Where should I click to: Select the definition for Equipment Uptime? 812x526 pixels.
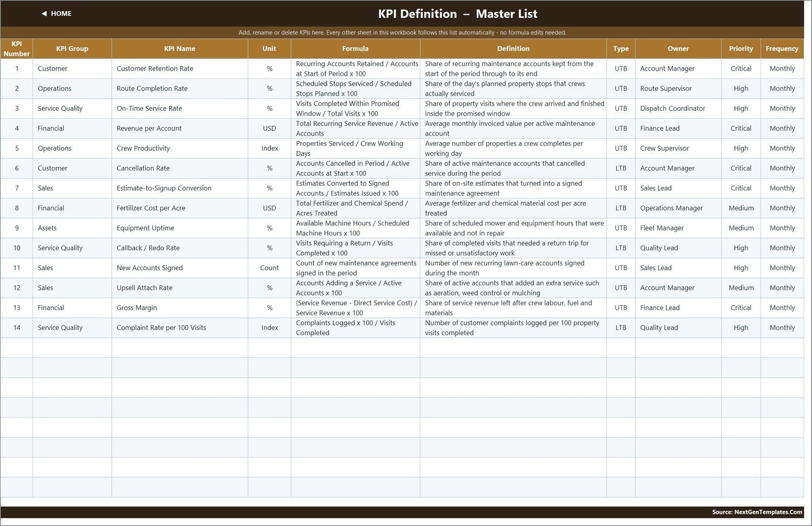[513, 228]
